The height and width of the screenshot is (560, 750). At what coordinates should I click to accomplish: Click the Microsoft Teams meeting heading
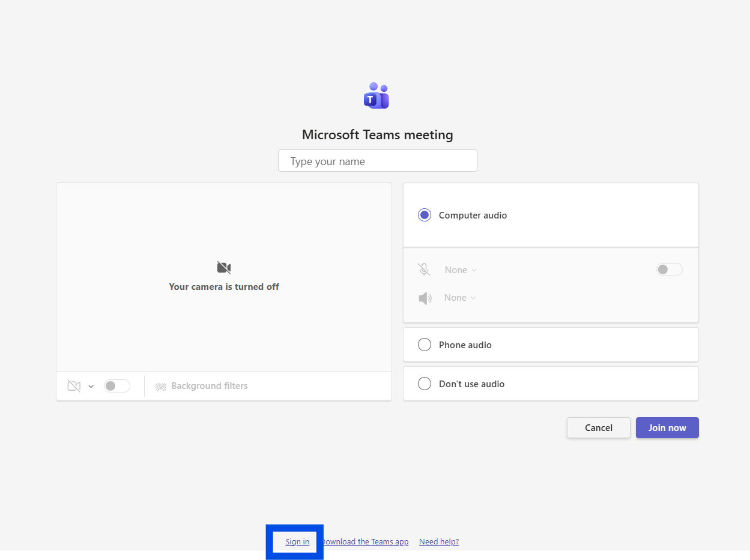(x=378, y=134)
